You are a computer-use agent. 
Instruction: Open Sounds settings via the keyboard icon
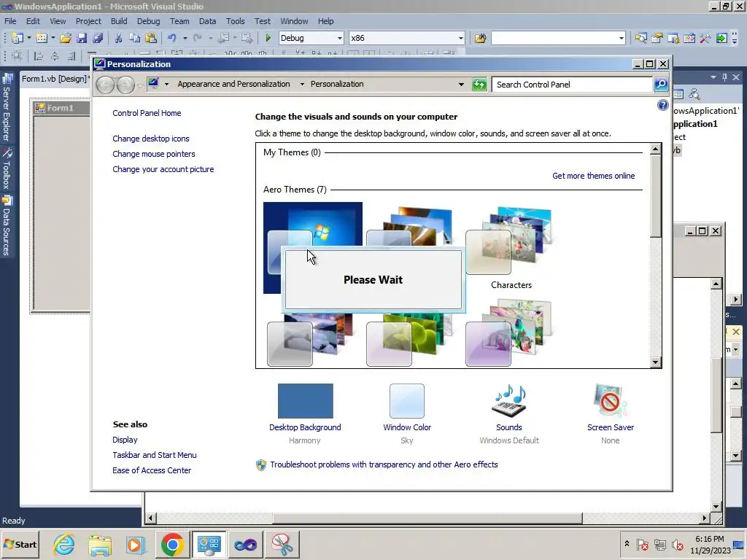pyautogui.click(x=508, y=401)
